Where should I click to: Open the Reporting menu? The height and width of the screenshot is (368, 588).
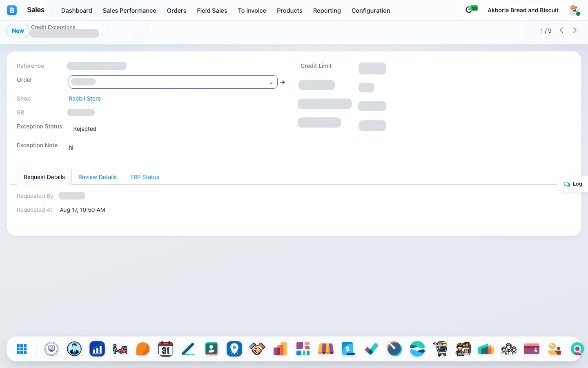click(327, 11)
